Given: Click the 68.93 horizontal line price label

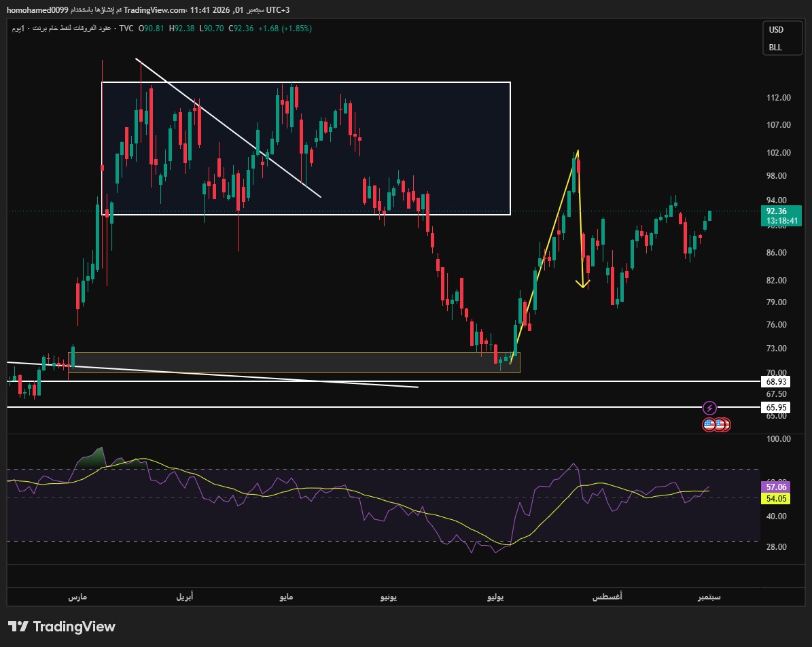Looking at the screenshot, I should point(776,382).
